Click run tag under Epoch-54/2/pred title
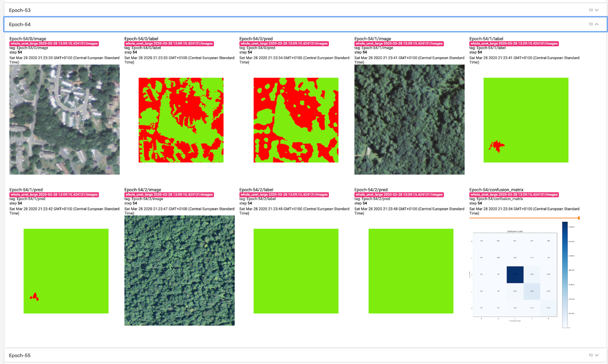The image size is (608, 364). pyautogui.click(x=399, y=194)
